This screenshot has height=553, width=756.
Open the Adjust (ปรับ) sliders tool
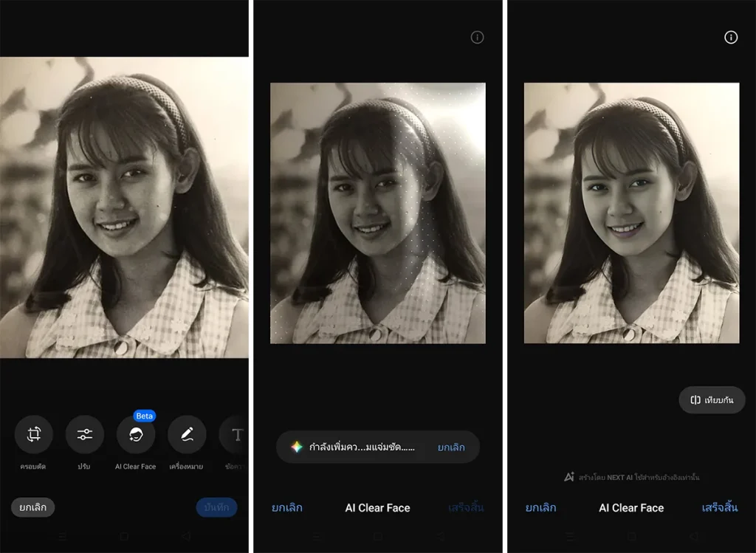tap(84, 434)
